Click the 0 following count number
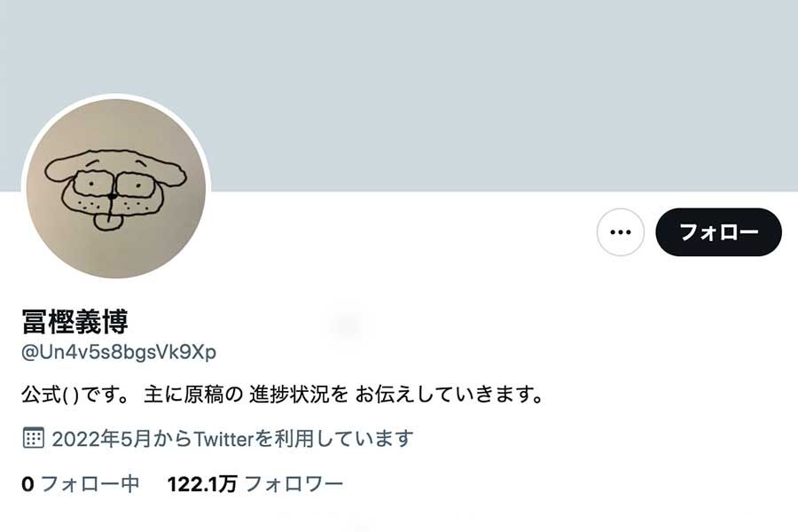Image resolution: width=798 pixels, height=532 pixels. point(27,484)
